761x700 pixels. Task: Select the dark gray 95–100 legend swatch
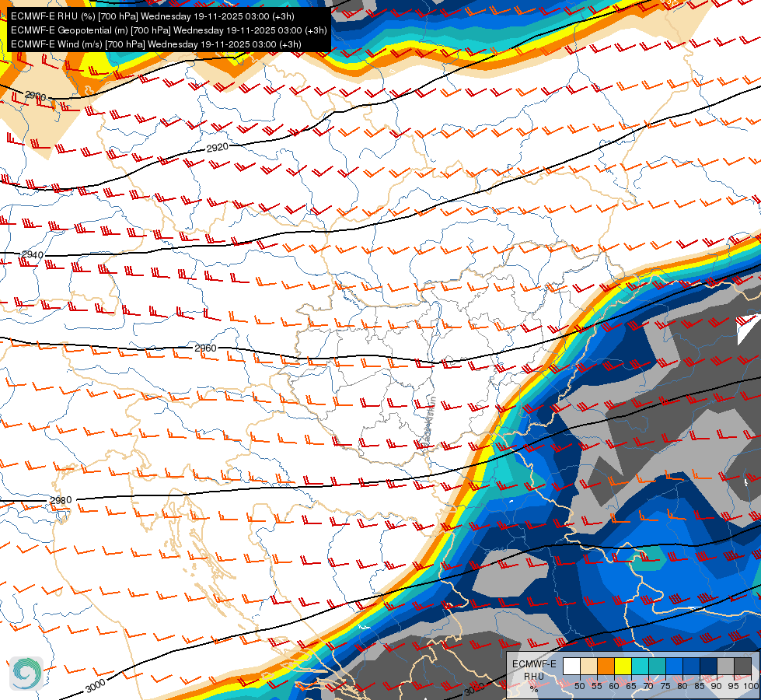tap(742, 666)
